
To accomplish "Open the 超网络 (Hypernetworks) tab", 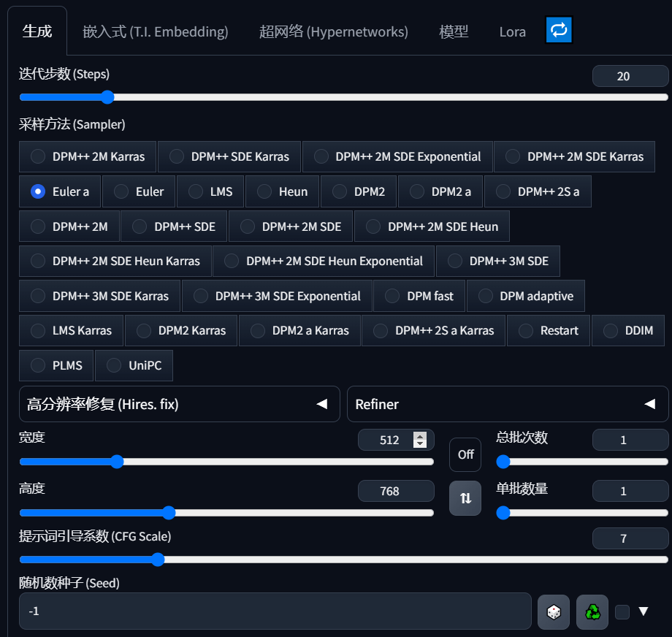I will tap(333, 31).
